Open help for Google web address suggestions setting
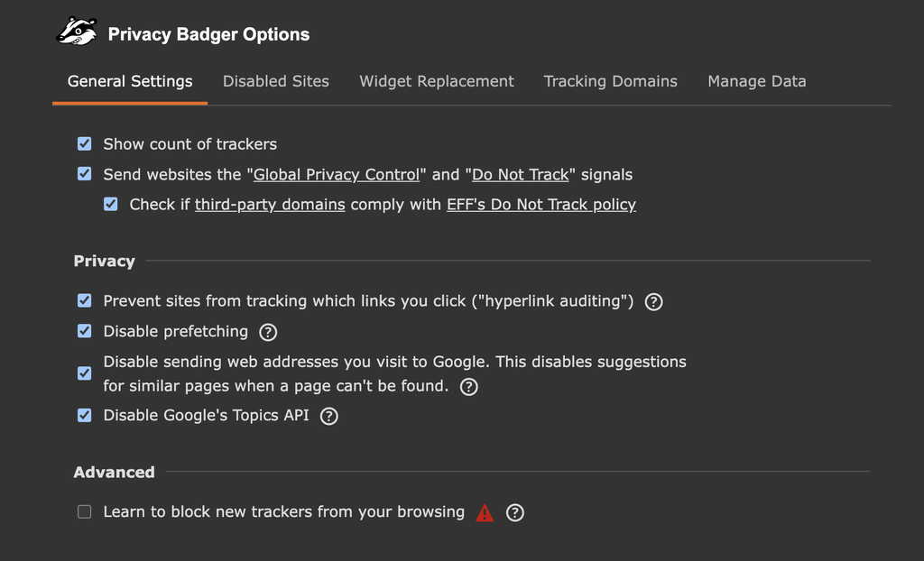 pyautogui.click(x=468, y=388)
